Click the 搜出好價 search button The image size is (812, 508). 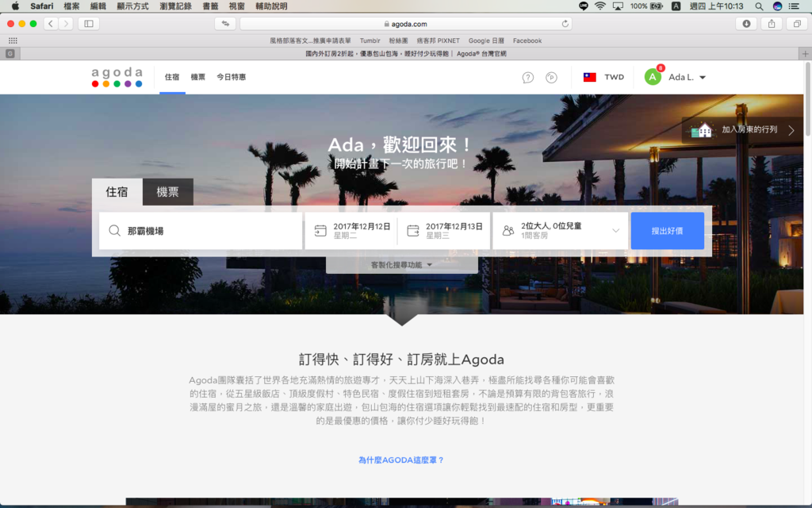(668, 231)
